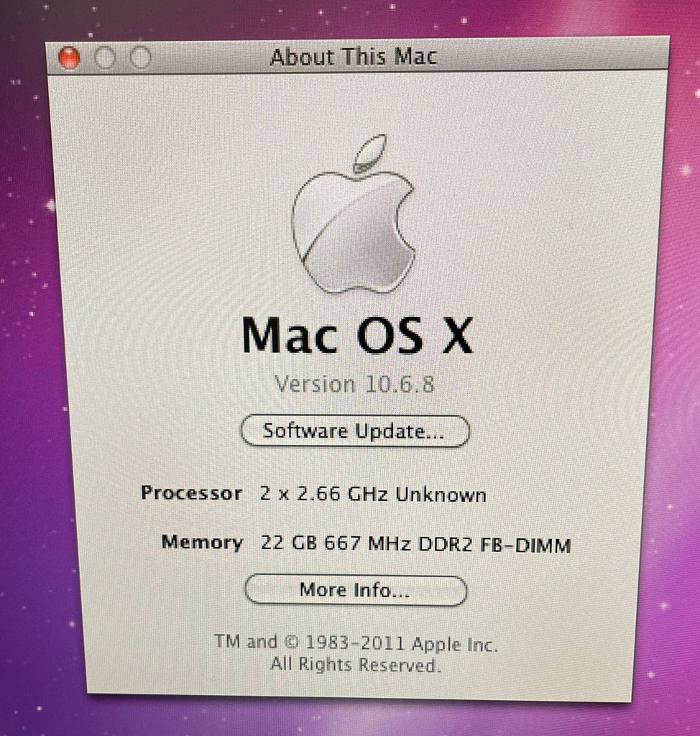Click the Memory label
This screenshot has width=700, height=736.
(x=202, y=542)
